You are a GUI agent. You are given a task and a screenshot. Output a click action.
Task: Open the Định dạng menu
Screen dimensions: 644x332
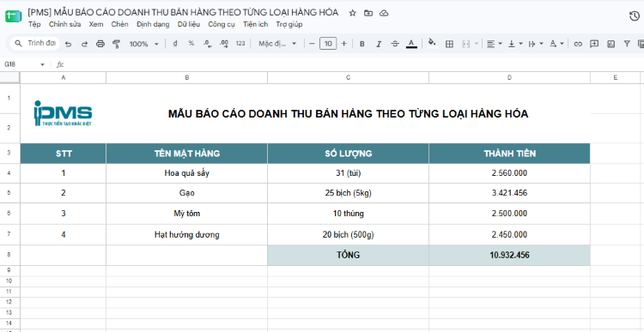coord(153,24)
